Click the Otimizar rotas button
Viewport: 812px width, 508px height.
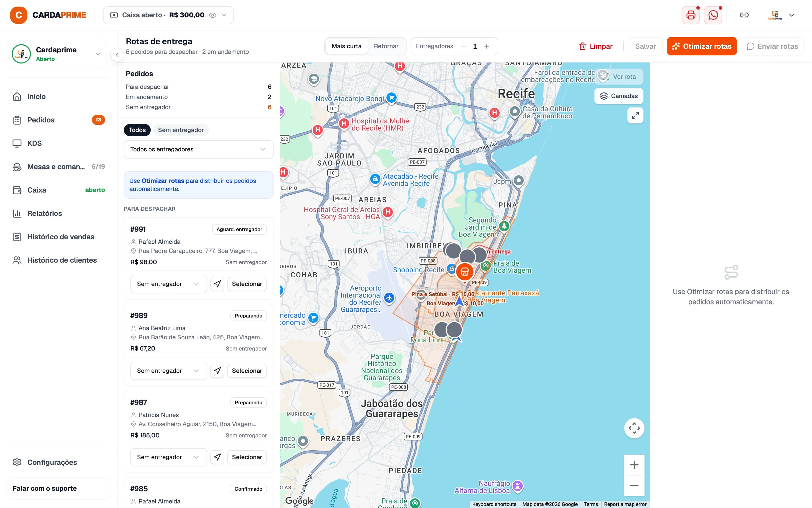click(x=702, y=46)
